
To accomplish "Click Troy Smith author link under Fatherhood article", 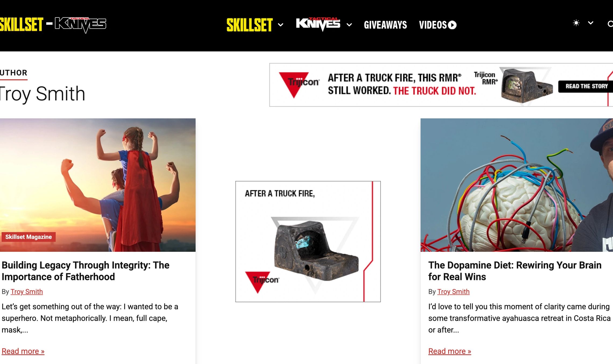I will tap(27, 292).
